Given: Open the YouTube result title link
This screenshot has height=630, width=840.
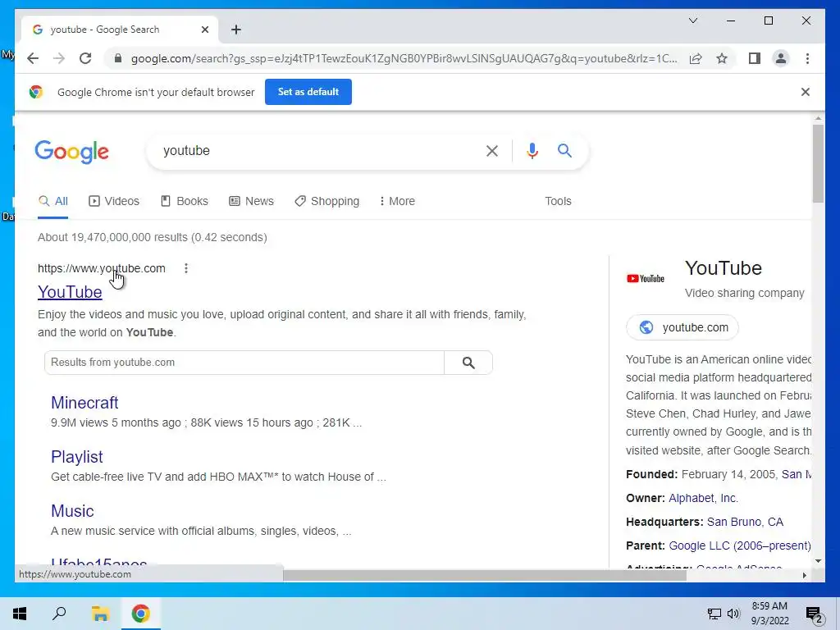Looking at the screenshot, I should 70,292.
